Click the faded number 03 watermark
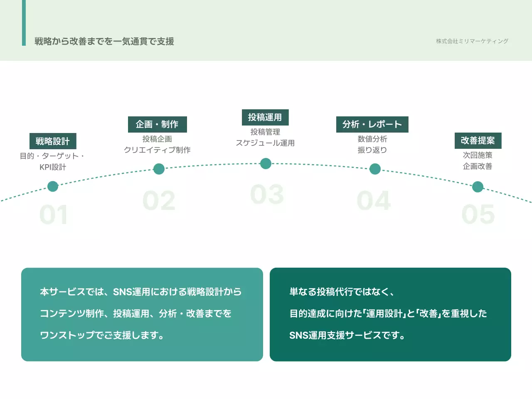The image size is (532, 399). click(267, 195)
